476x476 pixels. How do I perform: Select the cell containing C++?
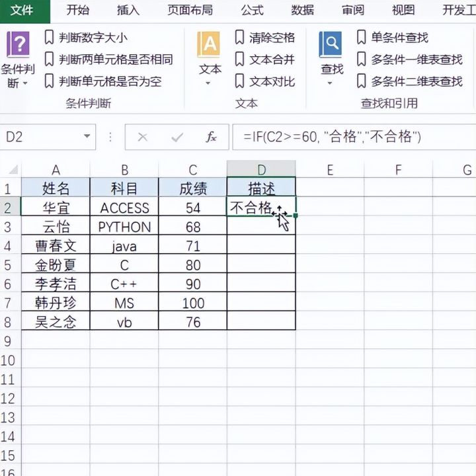tap(124, 283)
